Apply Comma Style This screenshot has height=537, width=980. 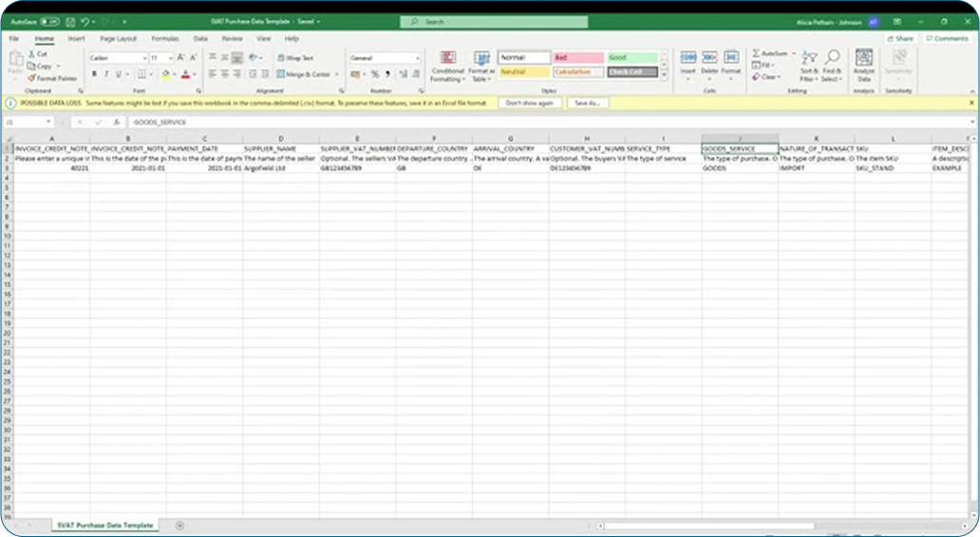click(x=387, y=74)
